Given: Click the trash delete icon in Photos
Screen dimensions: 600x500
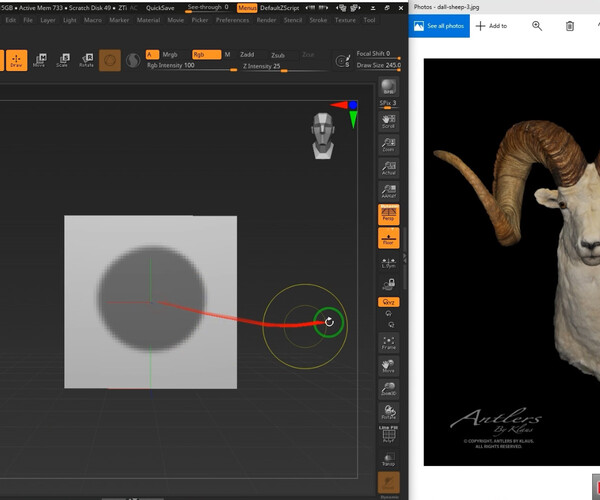Looking at the screenshot, I should click(570, 26).
